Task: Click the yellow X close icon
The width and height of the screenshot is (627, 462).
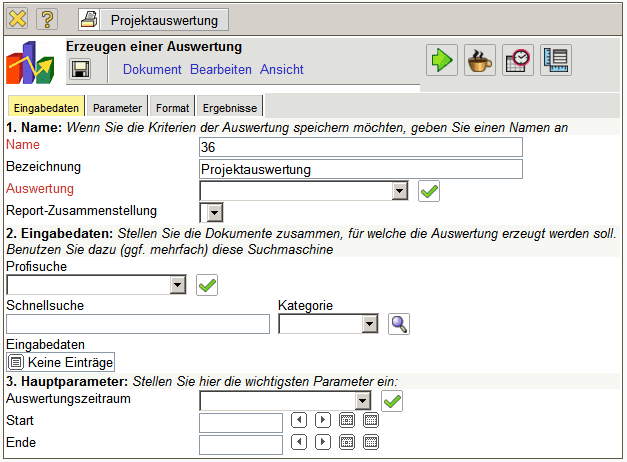Action: pos(18,19)
